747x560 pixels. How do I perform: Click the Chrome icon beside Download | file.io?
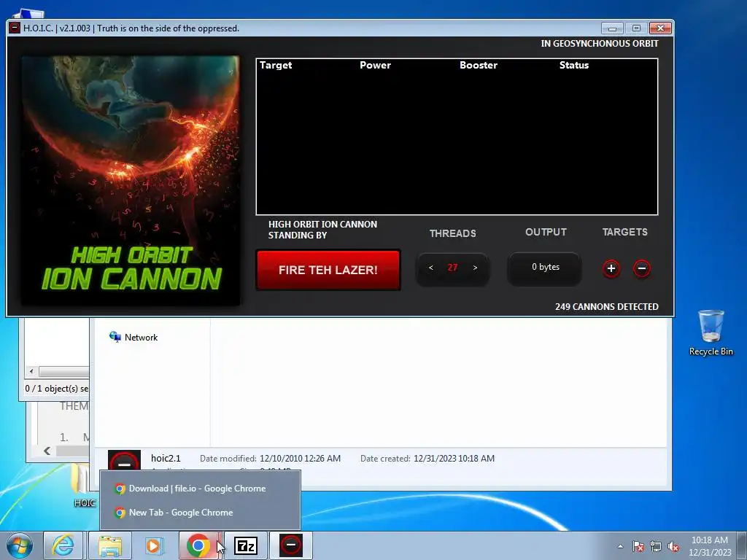120,489
